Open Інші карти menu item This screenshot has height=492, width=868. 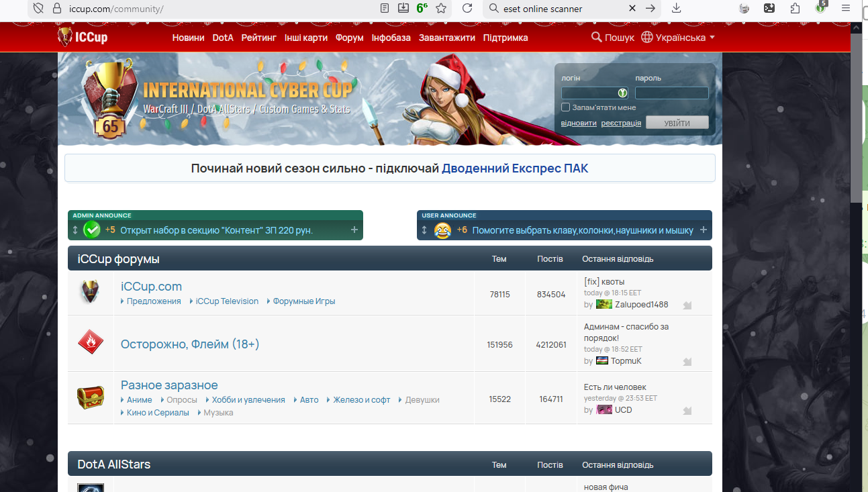pos(306,38)
